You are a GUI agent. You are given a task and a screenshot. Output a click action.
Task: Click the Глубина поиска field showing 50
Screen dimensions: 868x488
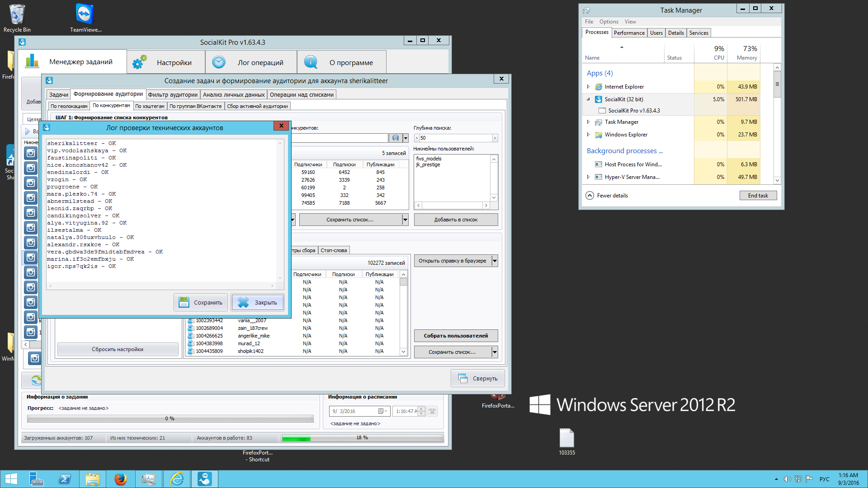click(456, 138)
